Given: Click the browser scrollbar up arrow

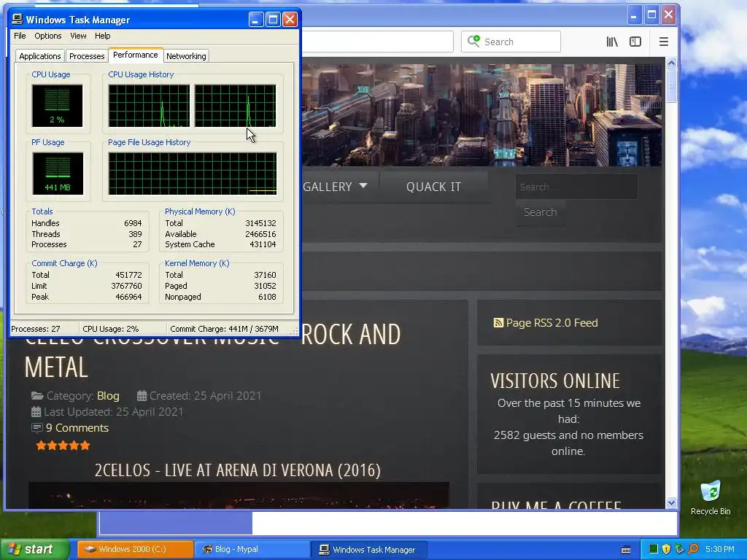Looking at the screenshot, I should (x=671, y=63).
